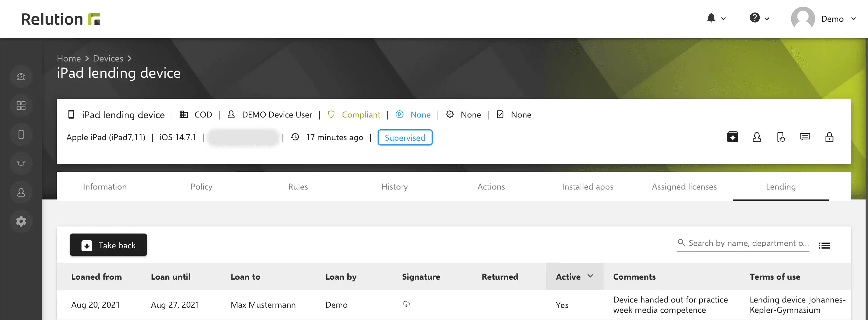Open the Users icon in sidebar
The height and width of the screenshot is (320, 868).
click(21, 193)
